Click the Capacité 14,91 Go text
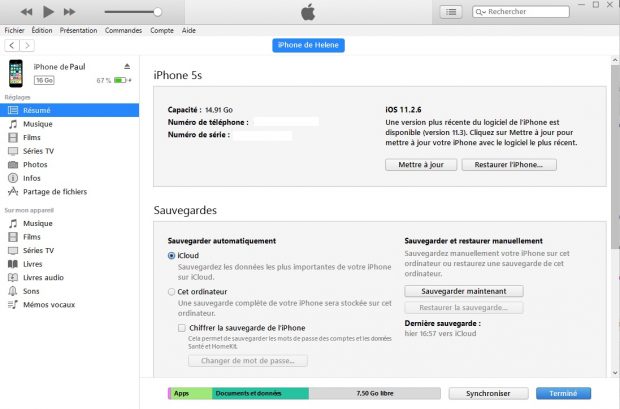620x409 pixels. tap(200, 110)
